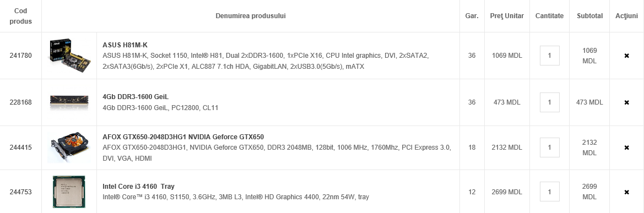Select product code 241780
Screen dimensions: 644x213
[x=20, y=56]
